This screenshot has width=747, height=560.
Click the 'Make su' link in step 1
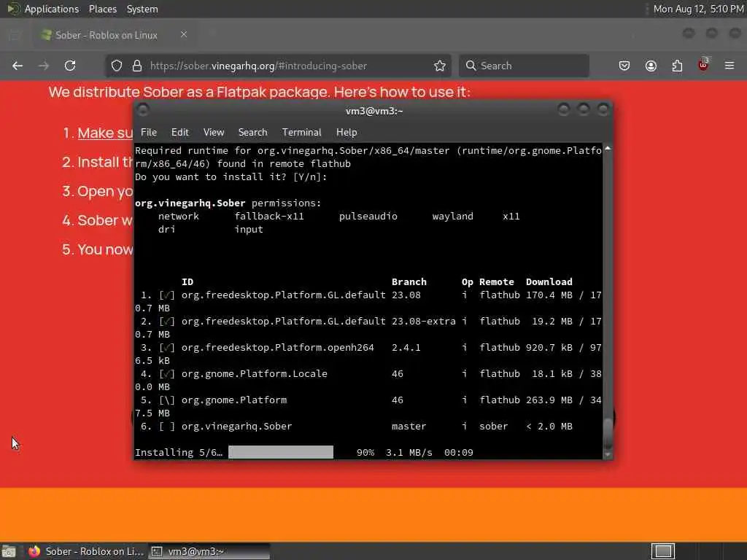[105, 133]
